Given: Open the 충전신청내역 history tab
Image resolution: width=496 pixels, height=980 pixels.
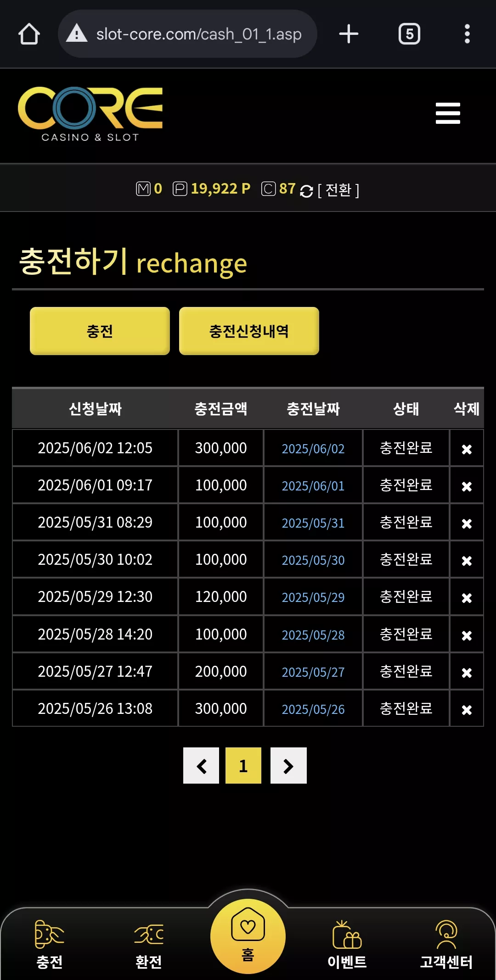Looking at the screenshot, I should tap(249, 331).
